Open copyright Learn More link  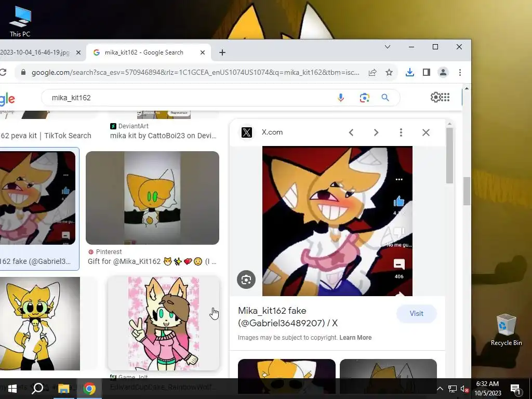point(355,338)
